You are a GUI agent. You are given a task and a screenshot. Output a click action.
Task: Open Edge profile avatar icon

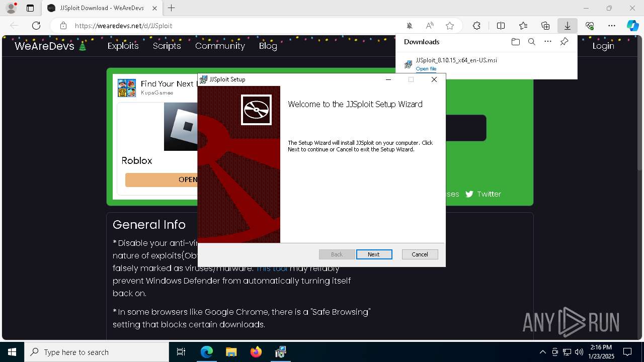tap(11, 8)
